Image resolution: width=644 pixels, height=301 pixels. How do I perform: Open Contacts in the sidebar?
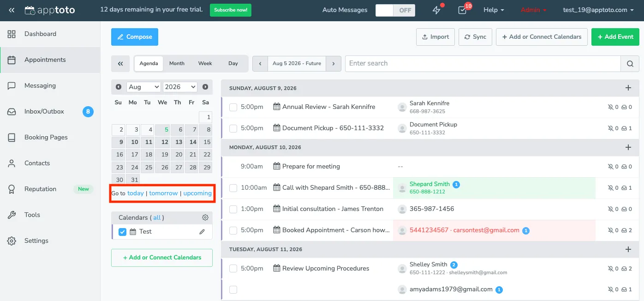(50, 163)
